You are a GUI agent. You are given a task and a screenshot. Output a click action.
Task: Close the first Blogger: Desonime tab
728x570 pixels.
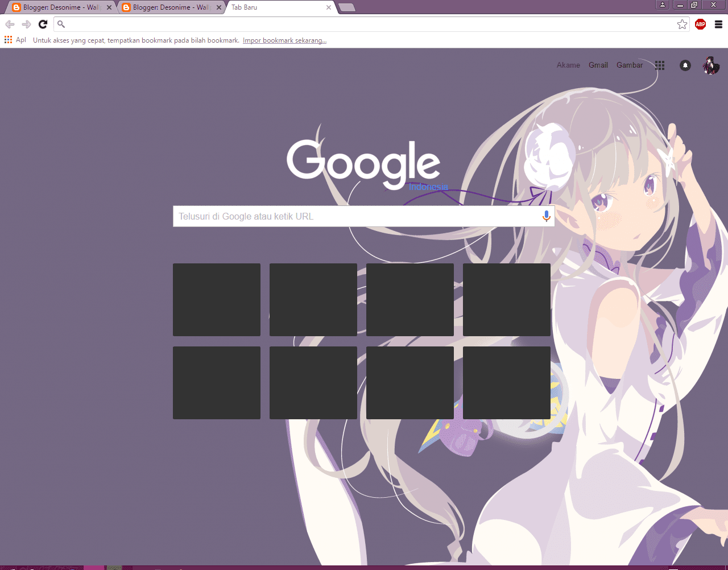[x=109, y=7]
